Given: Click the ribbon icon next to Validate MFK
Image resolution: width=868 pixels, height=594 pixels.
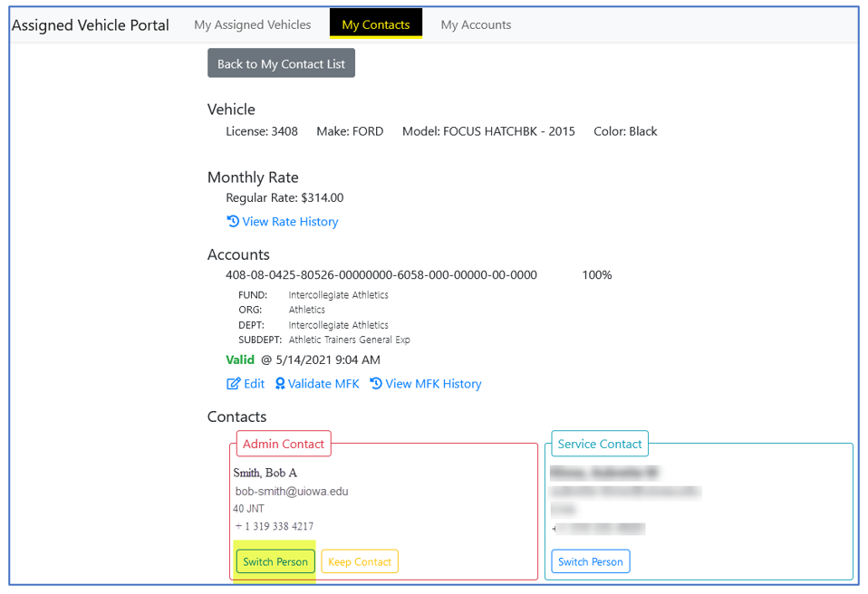Looking at the screenshot, I should 280,384.
